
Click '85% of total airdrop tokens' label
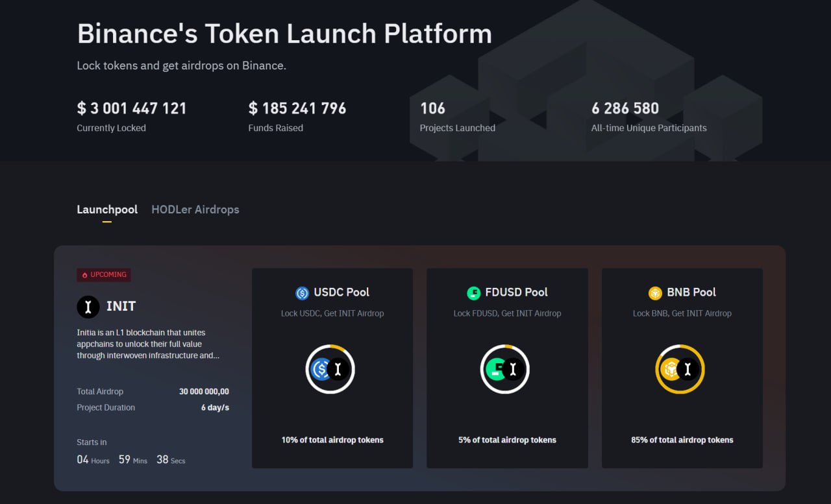(682, 440)
